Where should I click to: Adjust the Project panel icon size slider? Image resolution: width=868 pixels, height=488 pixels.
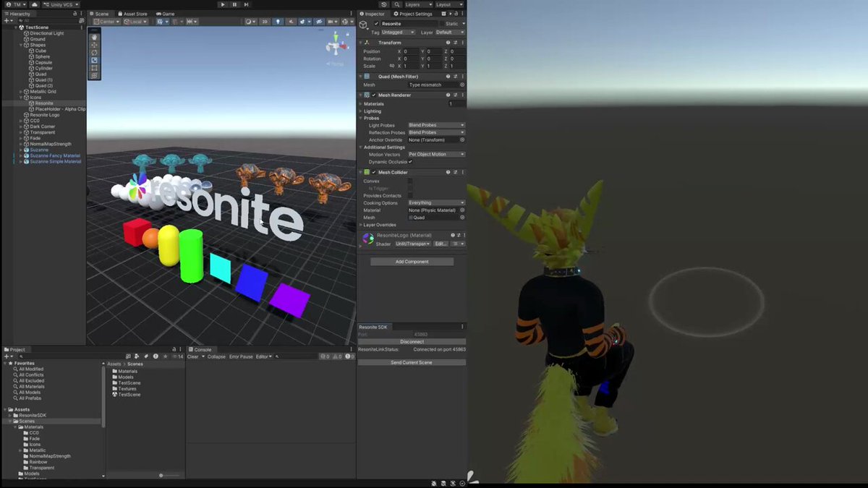[x=162, y=475]
